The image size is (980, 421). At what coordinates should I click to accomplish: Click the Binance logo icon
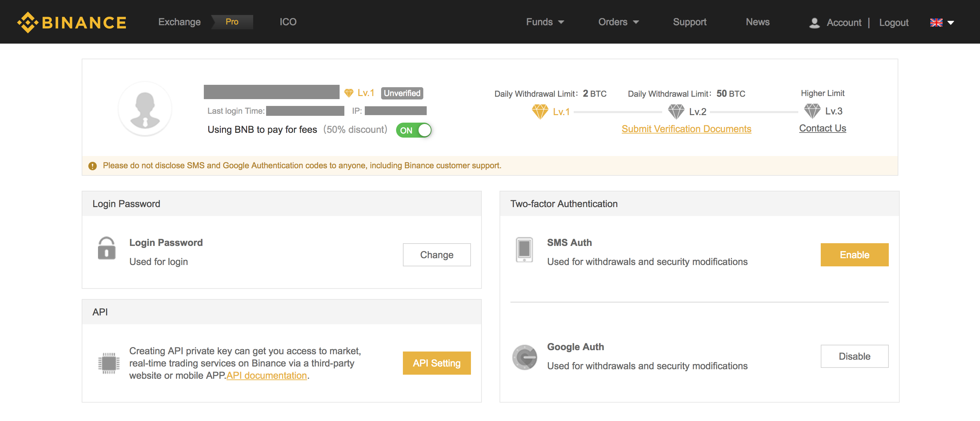[25, 22]
